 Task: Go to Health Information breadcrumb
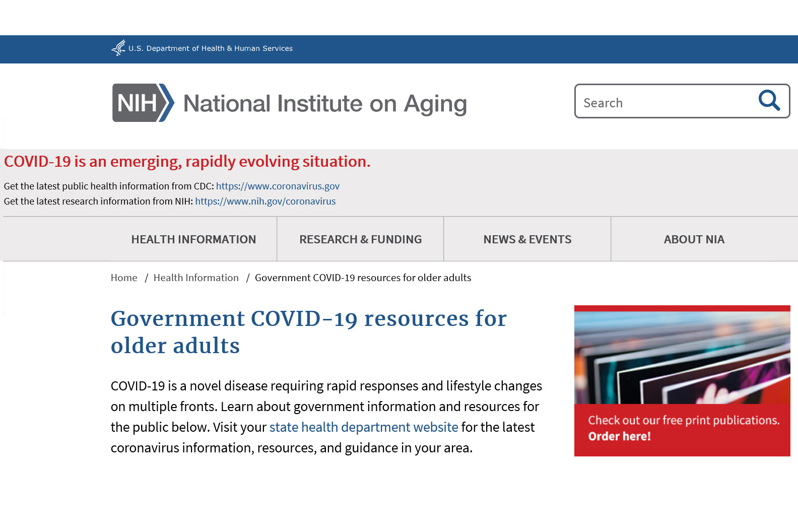[x=196, y=278]
